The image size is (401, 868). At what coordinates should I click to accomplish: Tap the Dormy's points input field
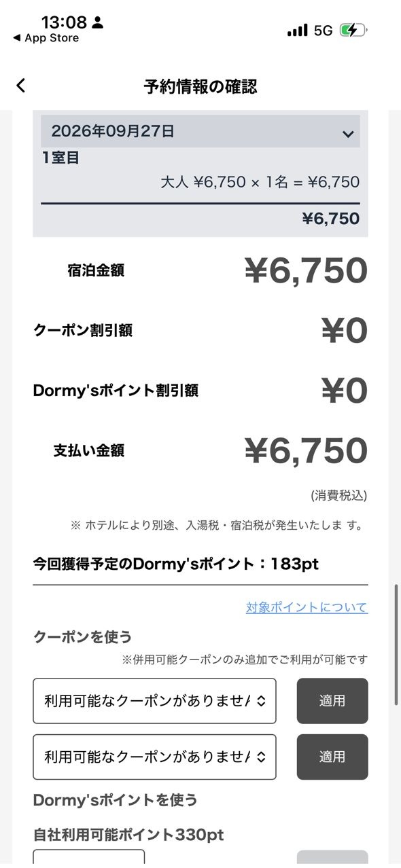tap(88, 858)
